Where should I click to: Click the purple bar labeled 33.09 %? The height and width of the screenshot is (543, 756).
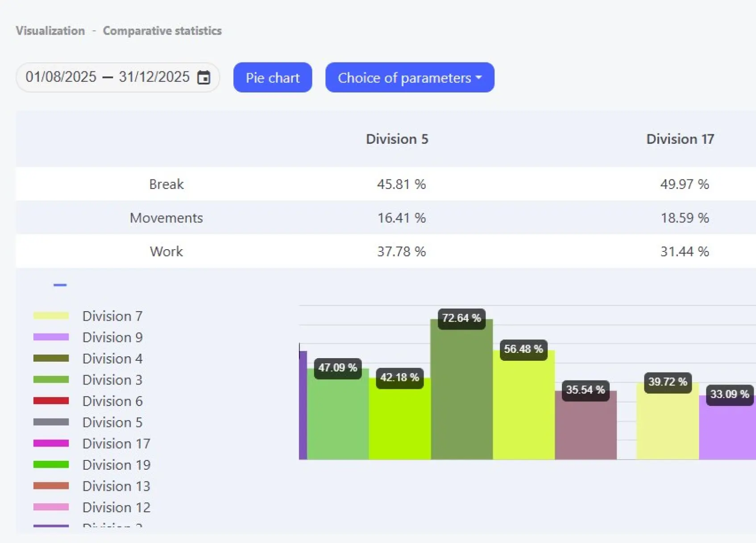pos(727,427)
